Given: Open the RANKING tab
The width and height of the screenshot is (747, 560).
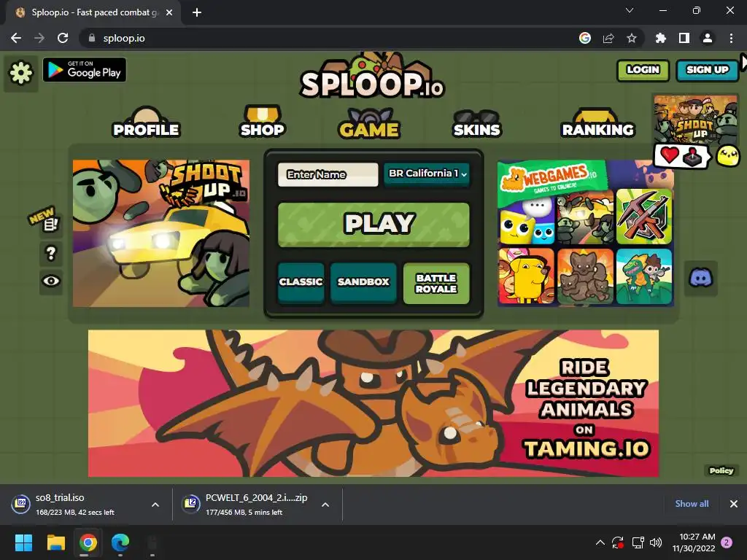Looking at the screenshot, I should click(x=598, y=123).
